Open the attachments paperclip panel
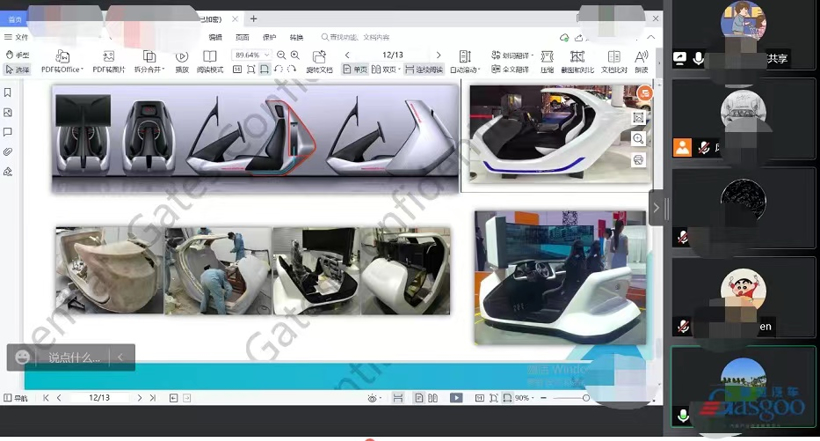This screenshot has height=441, width=820. [x=8, y=152]
